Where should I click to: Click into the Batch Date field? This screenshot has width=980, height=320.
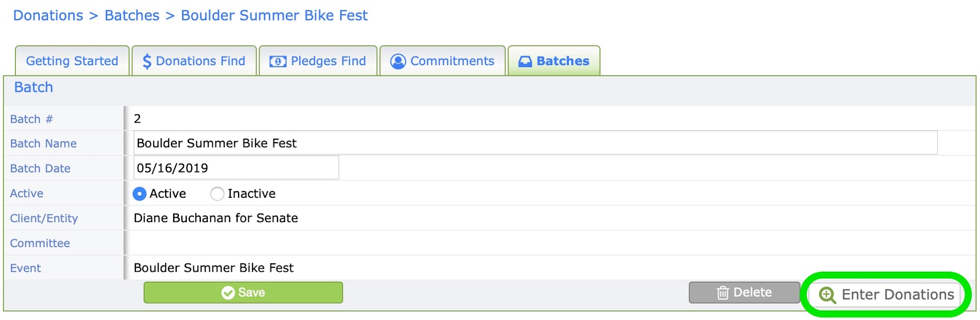[236, 167]
